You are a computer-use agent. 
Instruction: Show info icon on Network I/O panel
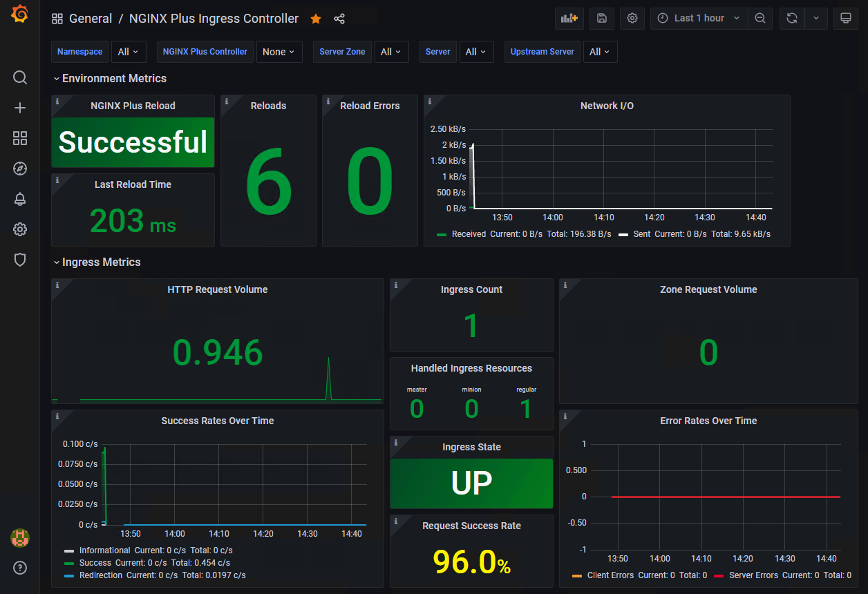click(429, 101)
